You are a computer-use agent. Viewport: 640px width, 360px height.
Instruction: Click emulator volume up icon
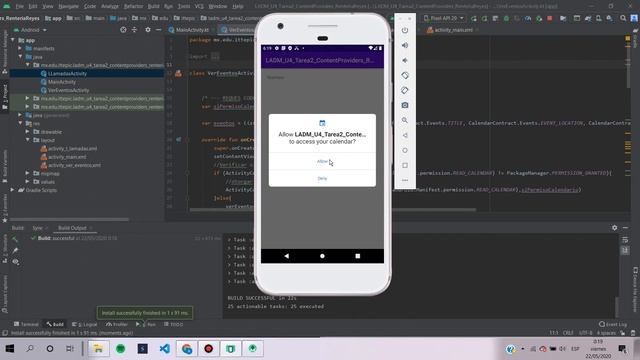click(404, 45)
